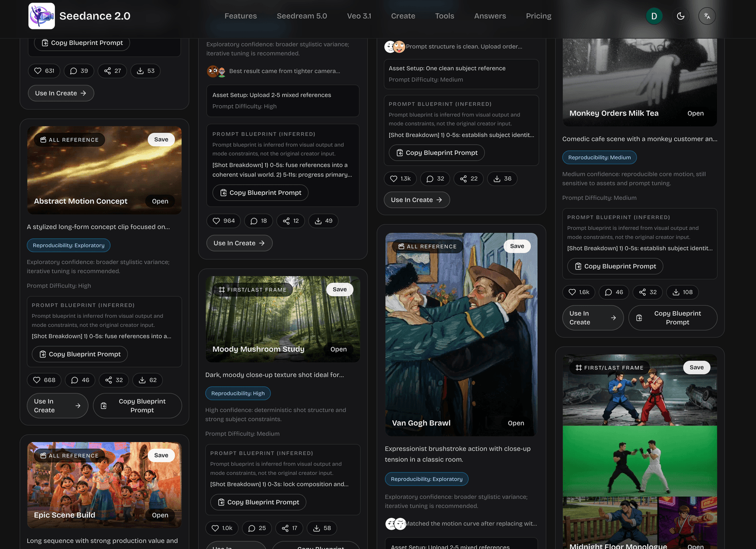Like the post showing 1.3k likes
This screenshot has width=756, height=549.
400,178
